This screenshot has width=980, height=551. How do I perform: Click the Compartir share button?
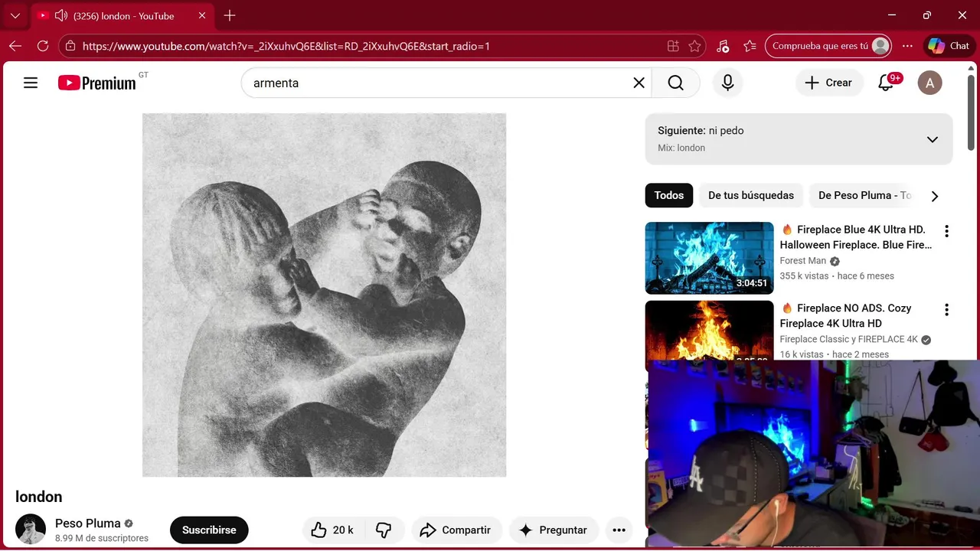click(x=456, y=530)
